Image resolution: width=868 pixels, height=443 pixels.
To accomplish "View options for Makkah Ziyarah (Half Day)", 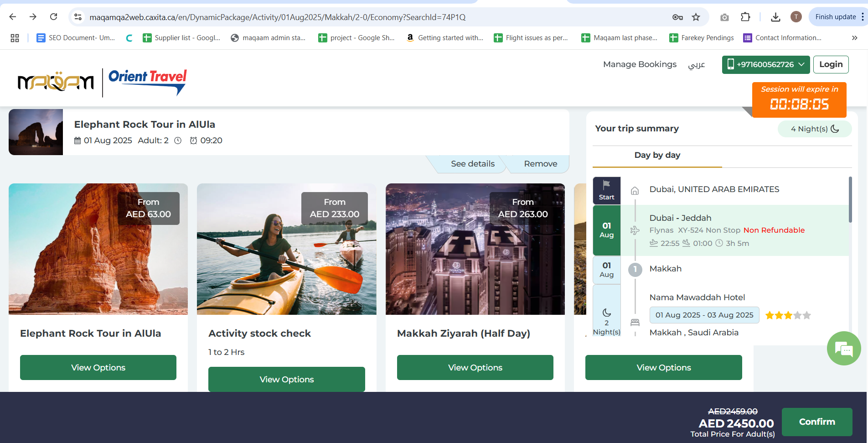I will coord(475,368).
